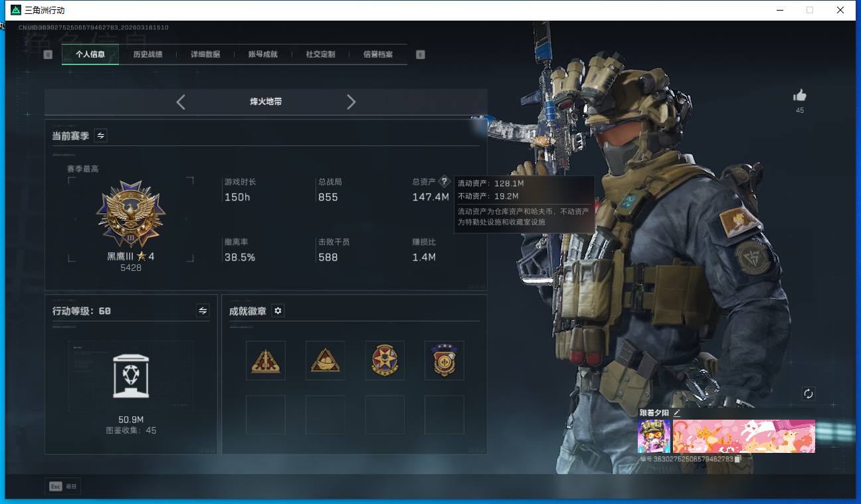Switch to the 账号成就 tab
The image size is (861, 504).
(262, 54)
